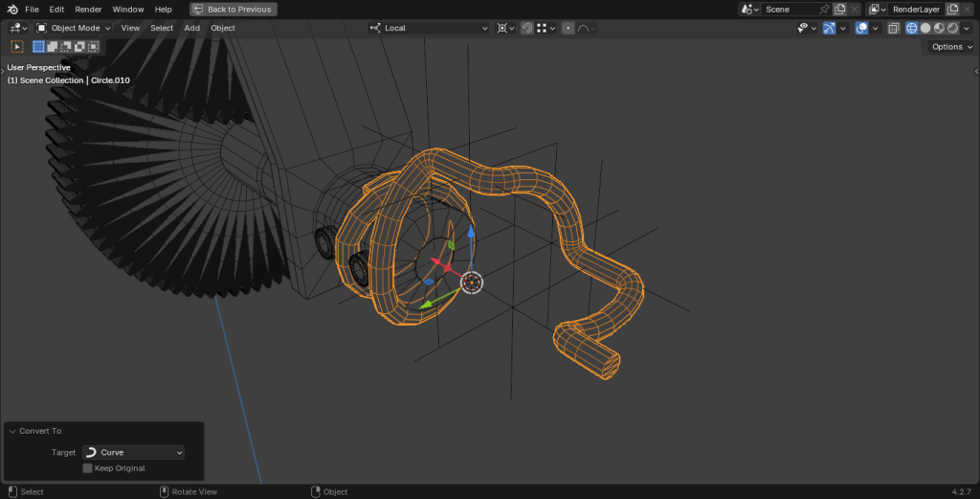Open the Object Mode dropdown
Viewport: 980px width, 499px height.
pos(74,28)
